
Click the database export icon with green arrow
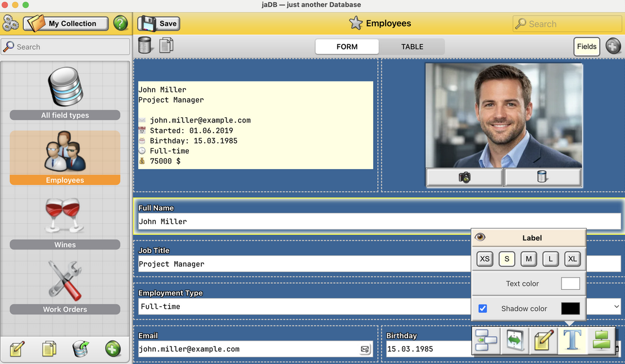tap(81, 349)
